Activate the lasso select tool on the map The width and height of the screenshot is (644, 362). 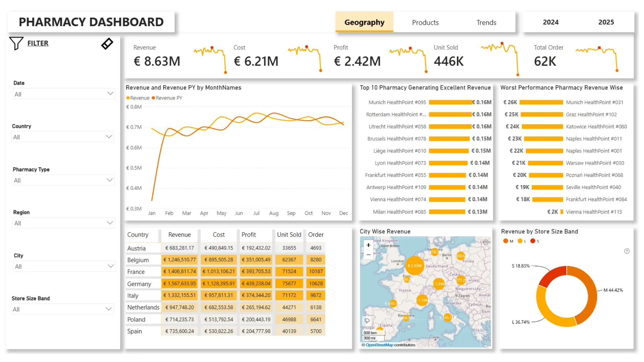coord(367,320)
